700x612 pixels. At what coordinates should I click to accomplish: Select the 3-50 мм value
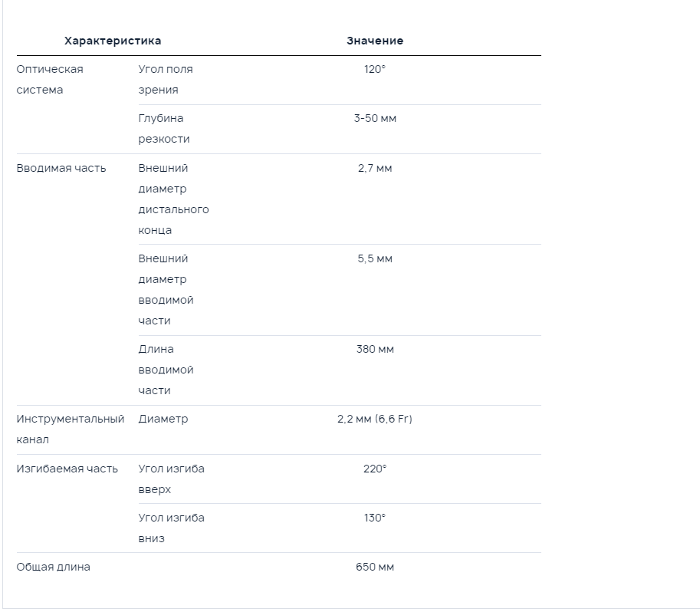375,118
